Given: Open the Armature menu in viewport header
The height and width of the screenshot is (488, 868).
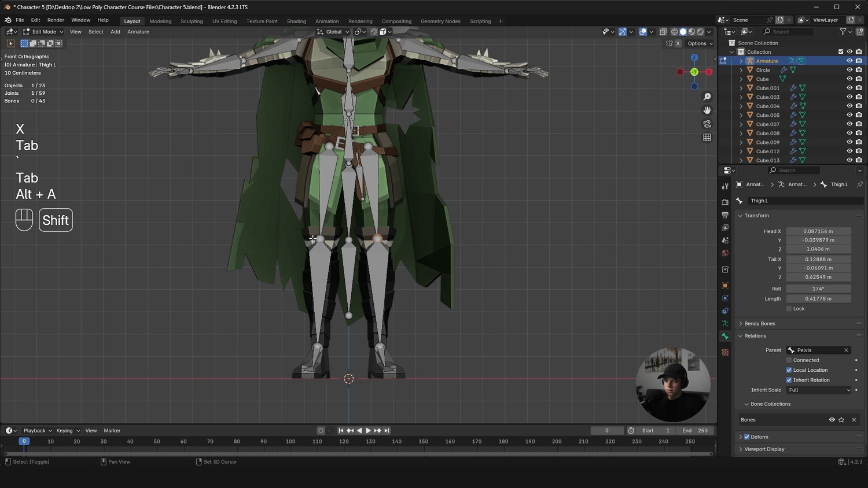Looking at the screenshot, I should [138, 32].
